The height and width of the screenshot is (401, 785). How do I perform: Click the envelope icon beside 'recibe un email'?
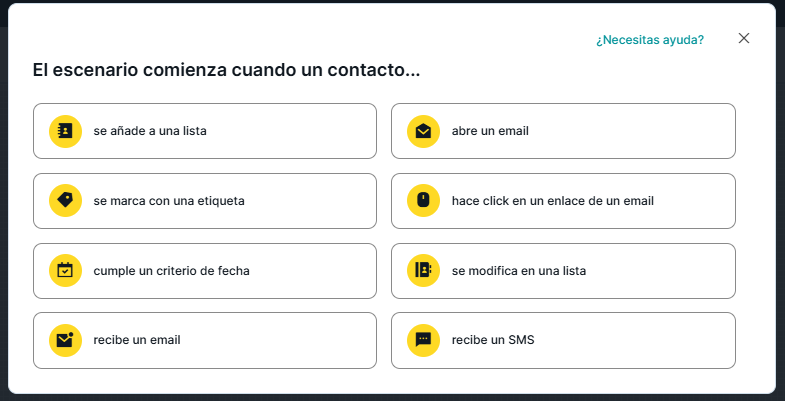click(x=65, y=340)
